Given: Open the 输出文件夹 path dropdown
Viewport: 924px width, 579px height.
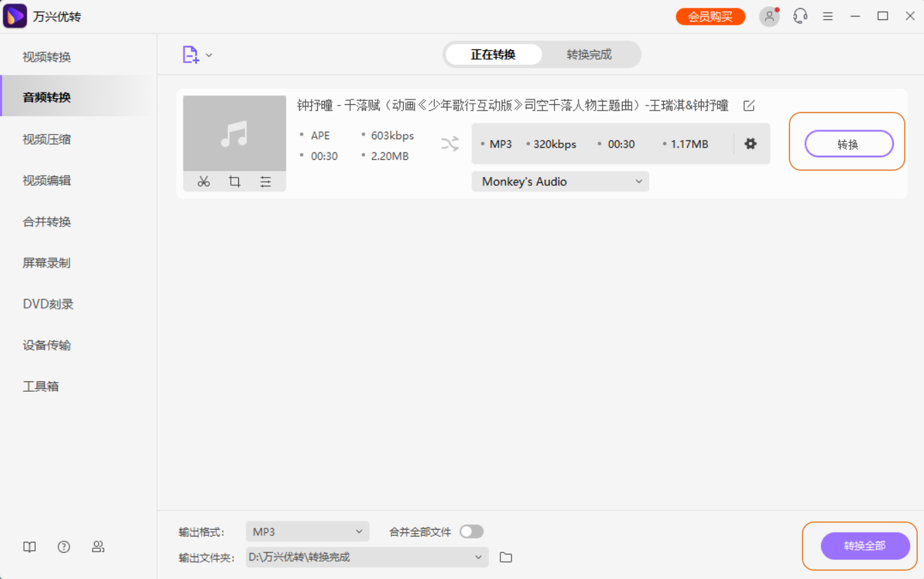Looking at the screenshot, I should pos(478,557).
